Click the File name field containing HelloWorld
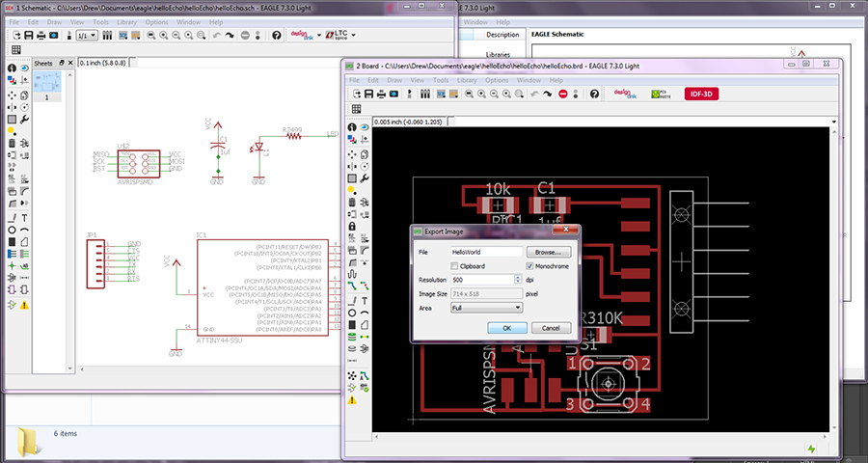The width and height of the screenshot is (868, 463). pos(487,252)
